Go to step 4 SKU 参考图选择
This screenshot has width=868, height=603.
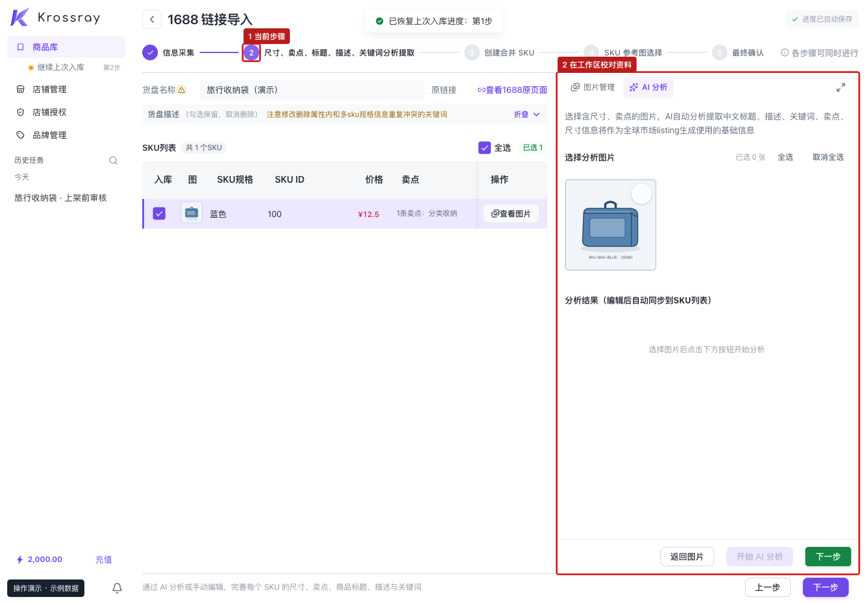623,52
